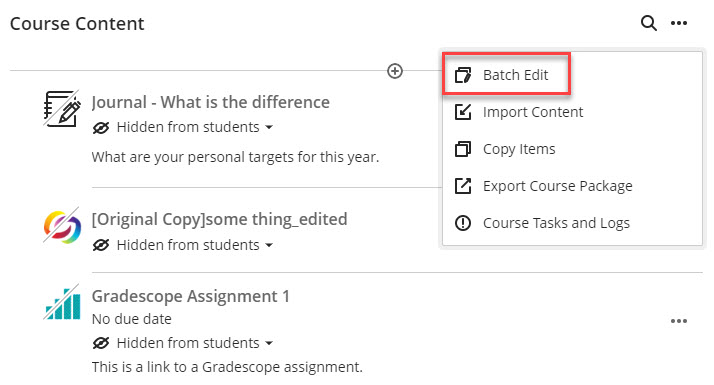Click the top-right Course Content ellipsis menu

pos(678,23)
